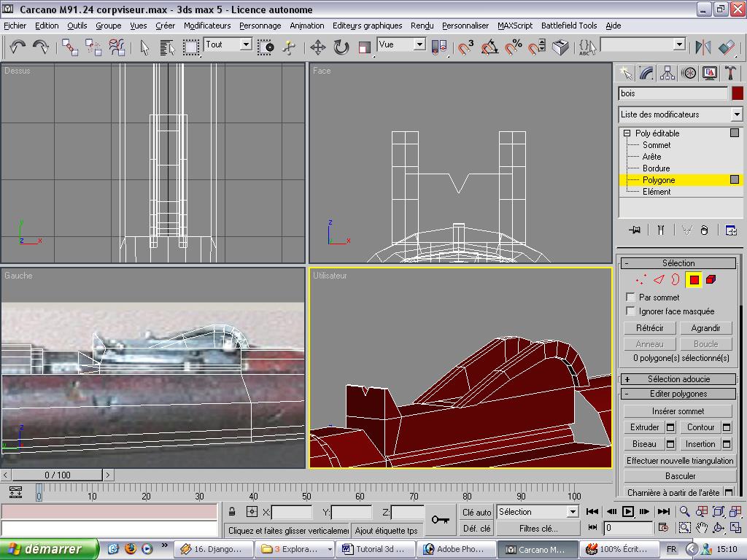Click the Insérer sommet button
Viewport: 747px width, 560px height.
click(678, 411)
